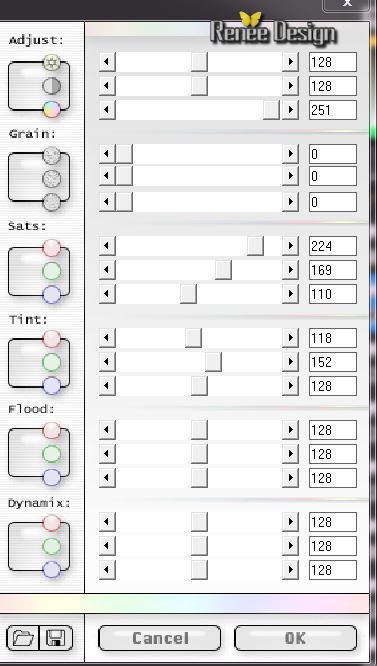Click the Sats green value field showing 169
The image size is (377, 666).
click(333, 270)
